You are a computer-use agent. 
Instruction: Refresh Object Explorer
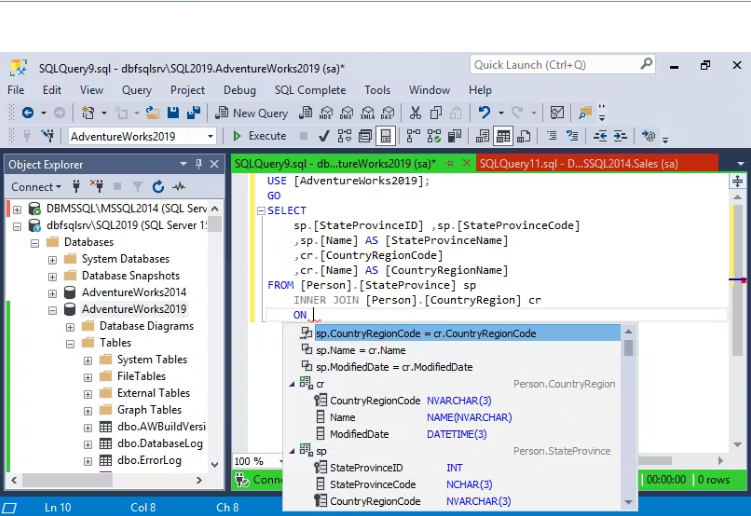(x=158, y=187)
